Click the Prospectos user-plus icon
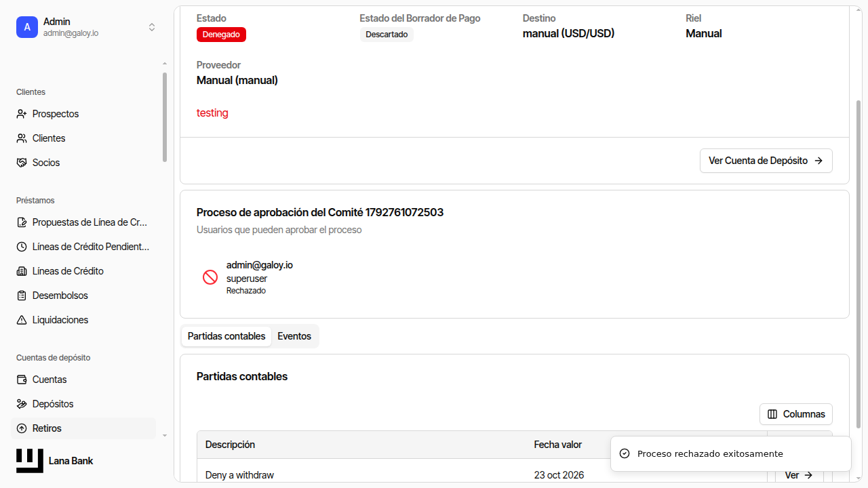868x488 pixels. (x=22, y=114)
